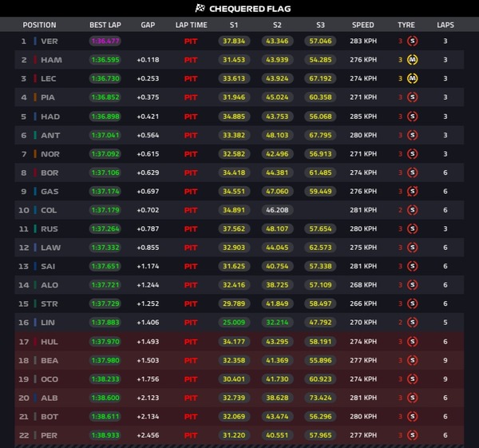Click SAI's gap +1.174
The height and width of the screenshot is (448, 479).
pyautogui.click(x=148, y=266)
